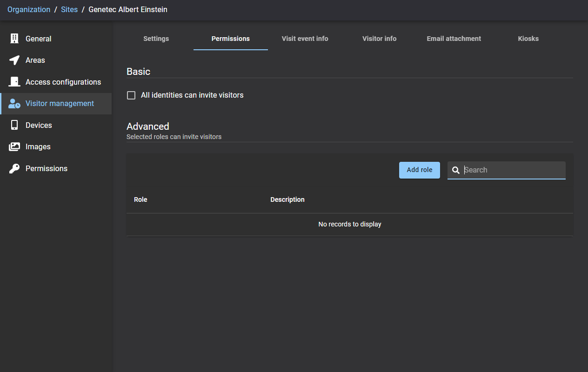Image resolution: width=588 pixels, height=372 pixels.
Task: Enable All identities can invite visitors
Action: point(131,95)
